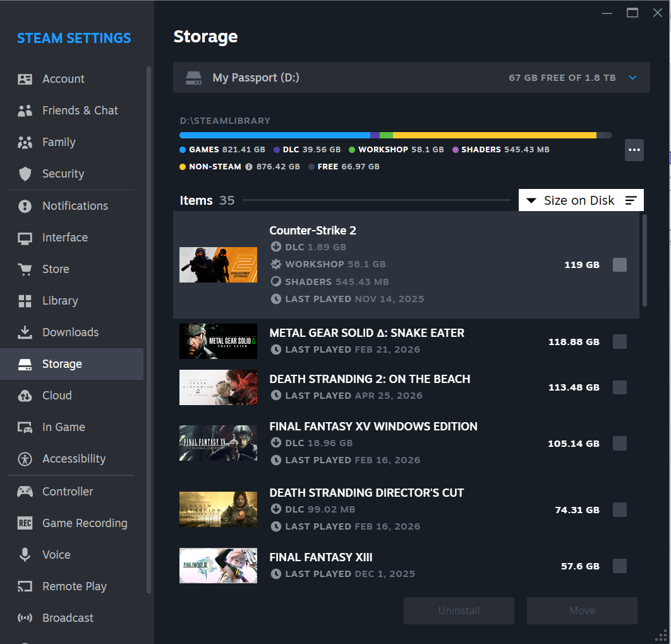Click the Game Recording REC icon
Viewport: 671px width, 644px height.
click(x=25, y=523)
